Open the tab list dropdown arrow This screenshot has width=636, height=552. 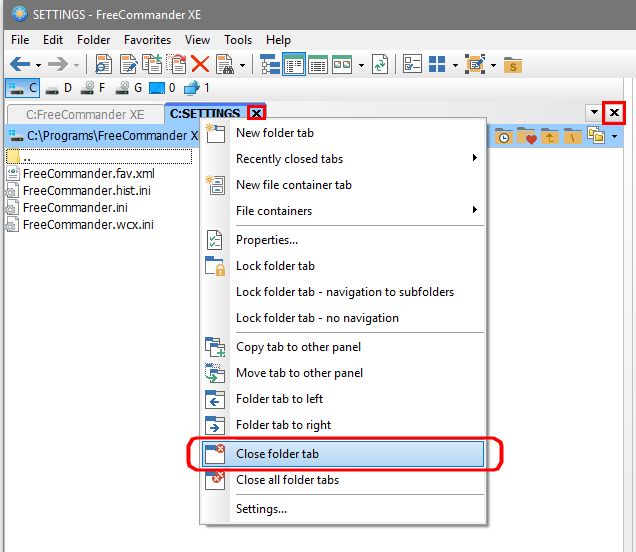pyautogui.click(x=594, y=112)
